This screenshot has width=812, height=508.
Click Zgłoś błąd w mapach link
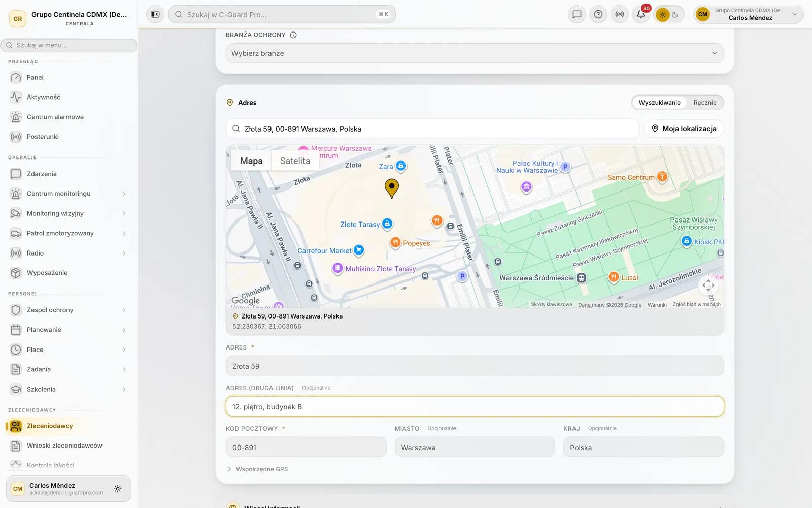(697, 305)
